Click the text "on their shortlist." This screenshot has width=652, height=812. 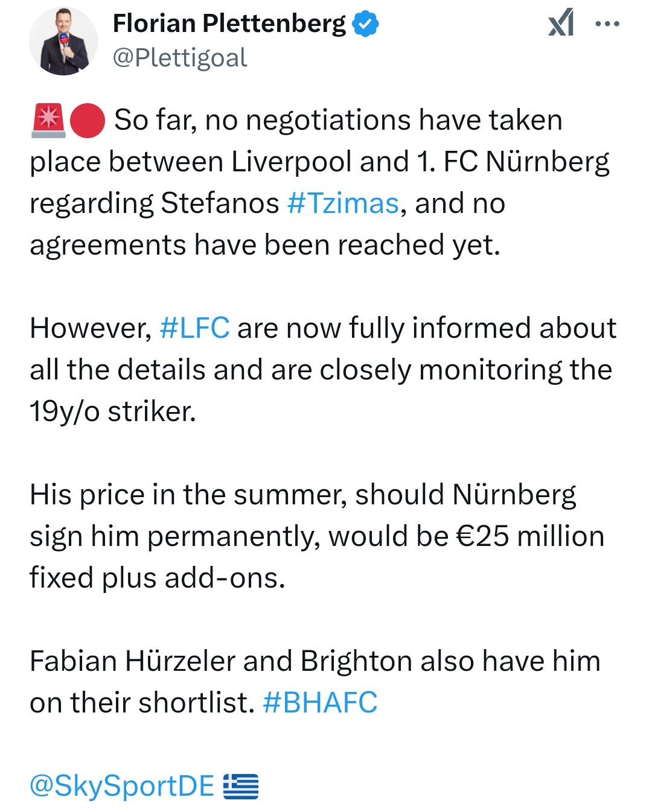pos(142,703)
